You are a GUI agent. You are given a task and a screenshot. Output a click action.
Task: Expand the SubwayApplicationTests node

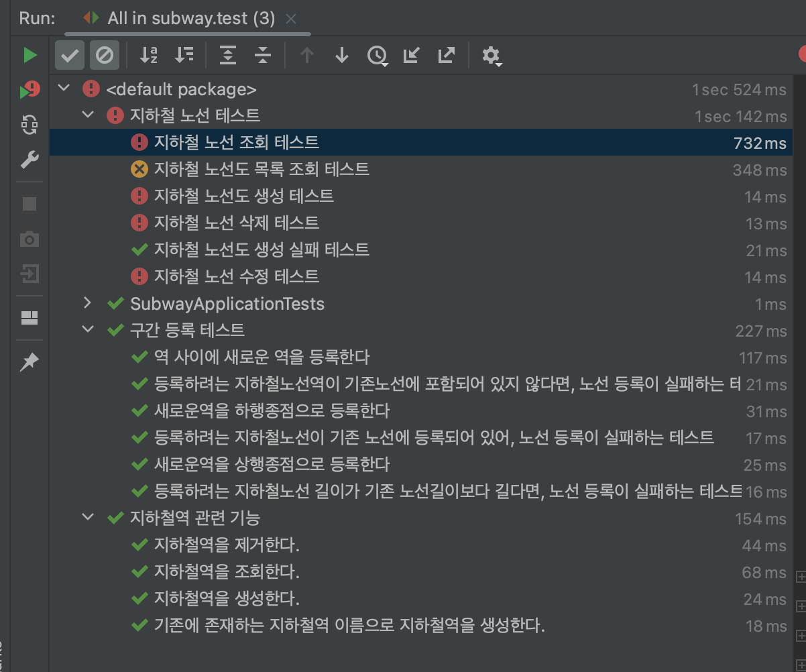tap(87, 303)
